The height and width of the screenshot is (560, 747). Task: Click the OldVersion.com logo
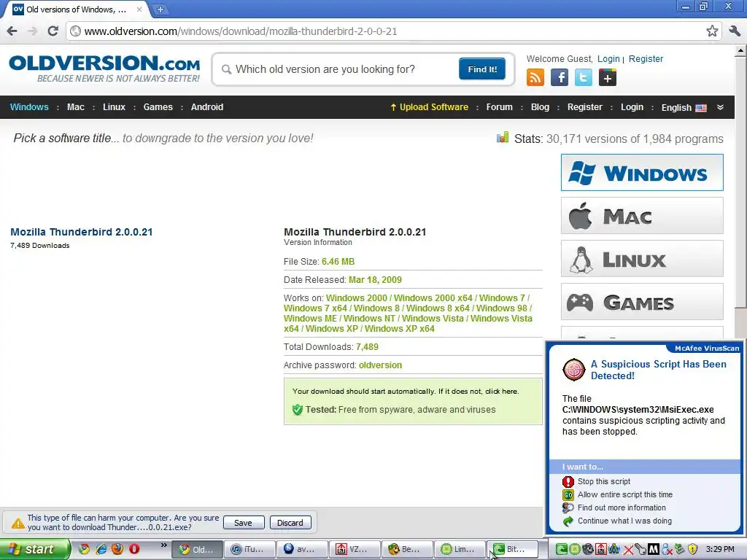[104, 69]
